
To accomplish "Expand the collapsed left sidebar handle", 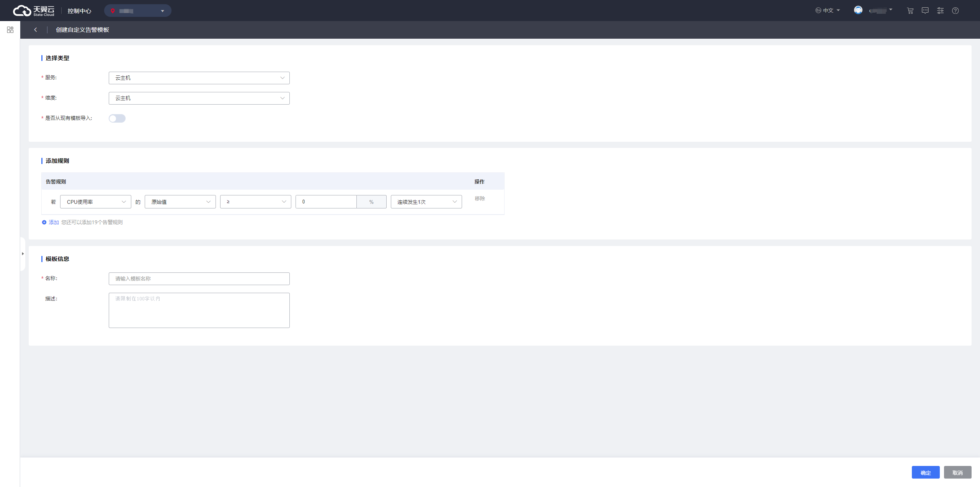I will coord(23,254).
